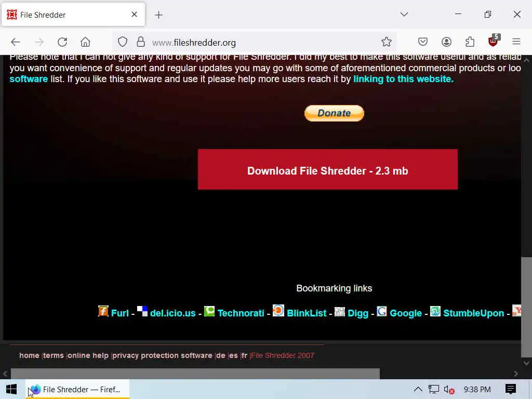This screenshot has height=399, width=532.
Task: Go back to the previous page
Action: [16, 42]
